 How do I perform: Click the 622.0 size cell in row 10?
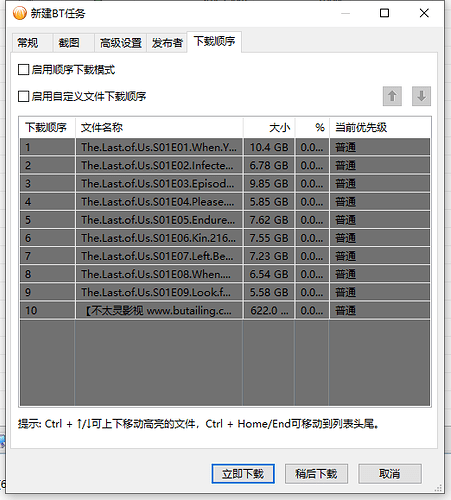269,310
